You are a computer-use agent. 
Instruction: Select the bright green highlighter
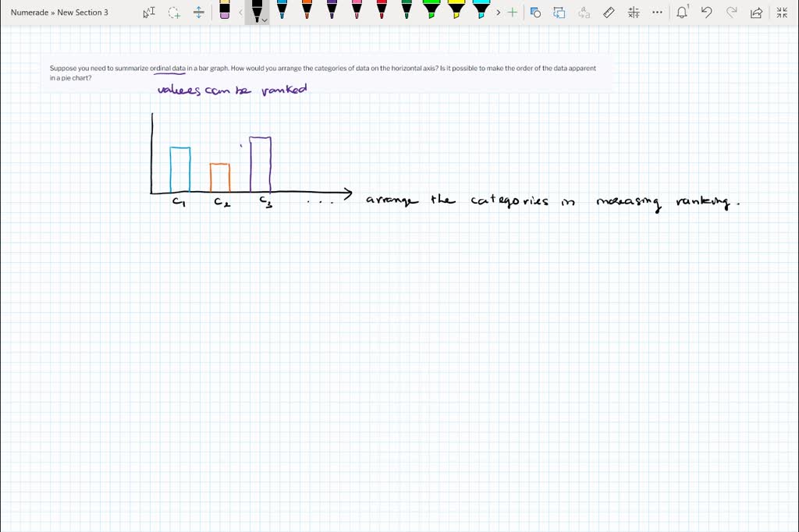click(431, 9)
